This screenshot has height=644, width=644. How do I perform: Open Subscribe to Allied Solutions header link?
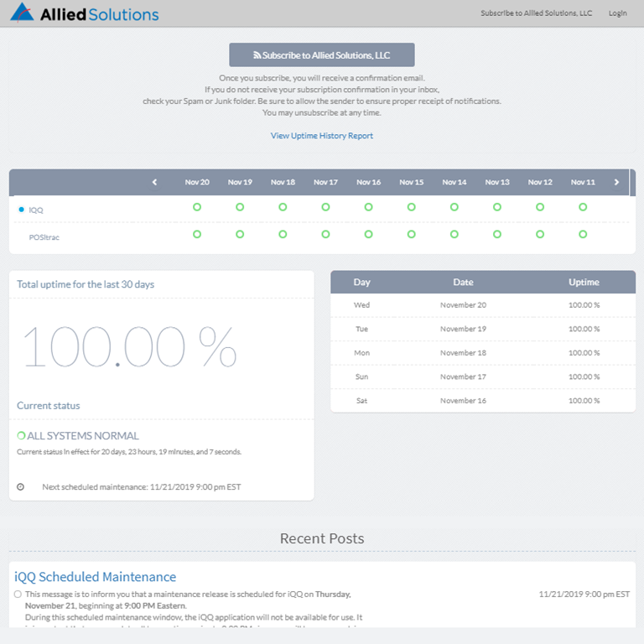point(537,13)
